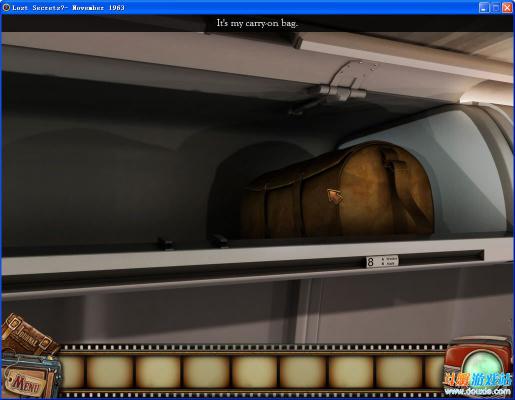The width and height of the screenshot is (515, 400).
Task: Select the first full film inventory frame
Action: (110, 372)
